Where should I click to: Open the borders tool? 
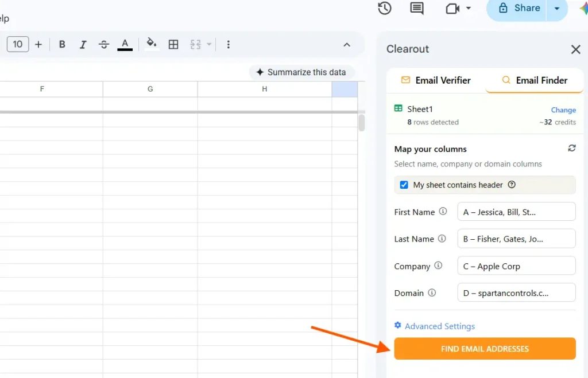pyautogui.click(x=173, y=45)
